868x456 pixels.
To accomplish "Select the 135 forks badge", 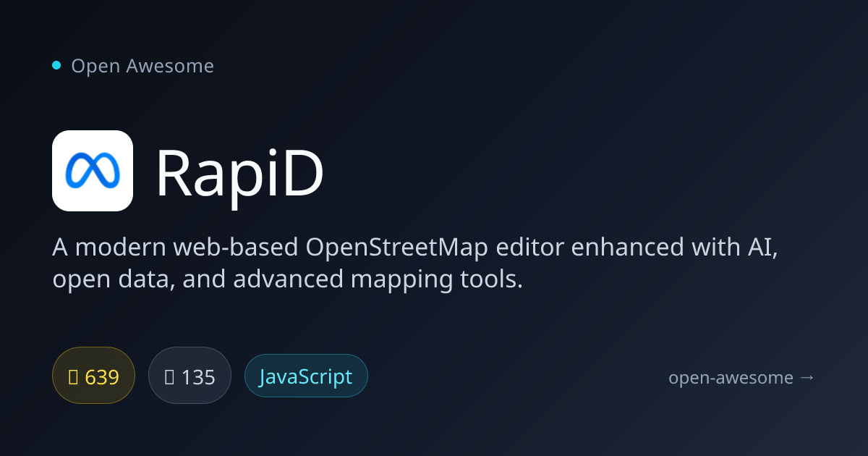I will pyautogui.click(x=190, y=376).
